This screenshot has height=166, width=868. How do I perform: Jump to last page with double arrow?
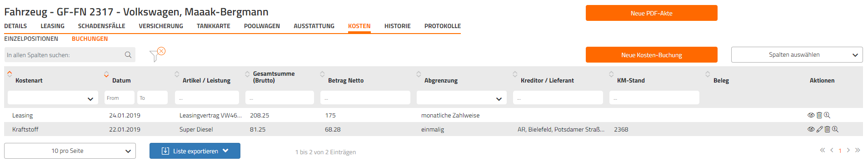tap(858, 150)
